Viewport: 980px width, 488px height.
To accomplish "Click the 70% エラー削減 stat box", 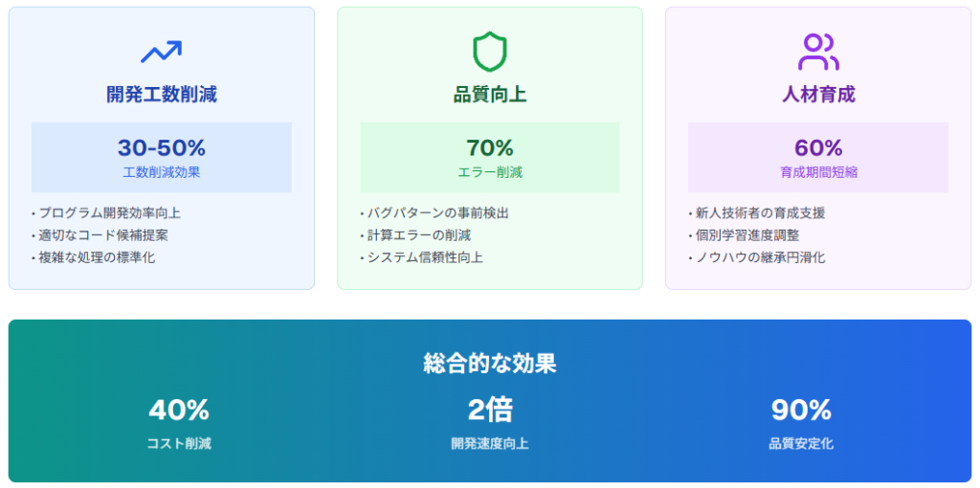I will pyautogui.click(x=489, y=158).
